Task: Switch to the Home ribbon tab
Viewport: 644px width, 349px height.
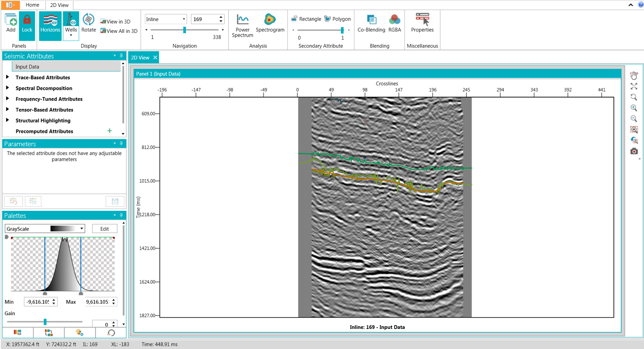Action: coord(32,5)
